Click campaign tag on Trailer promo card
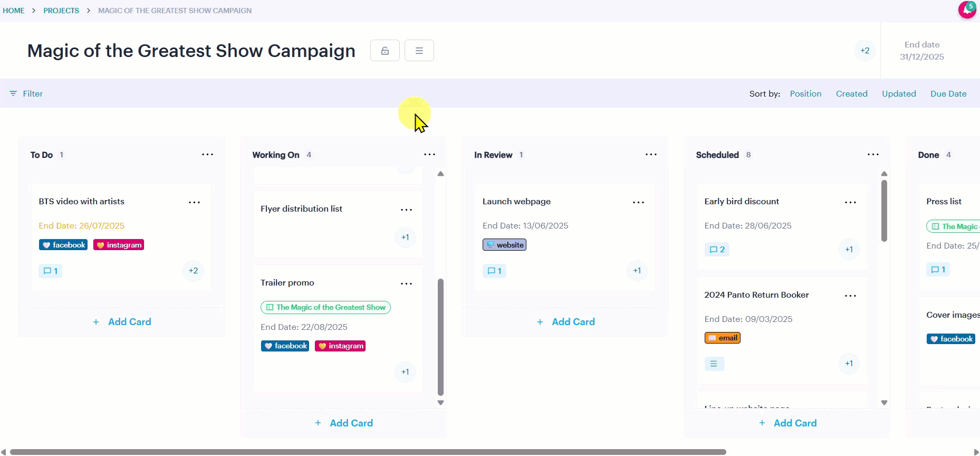Screen dimensions: 980x456 click(x=325, y=307)
